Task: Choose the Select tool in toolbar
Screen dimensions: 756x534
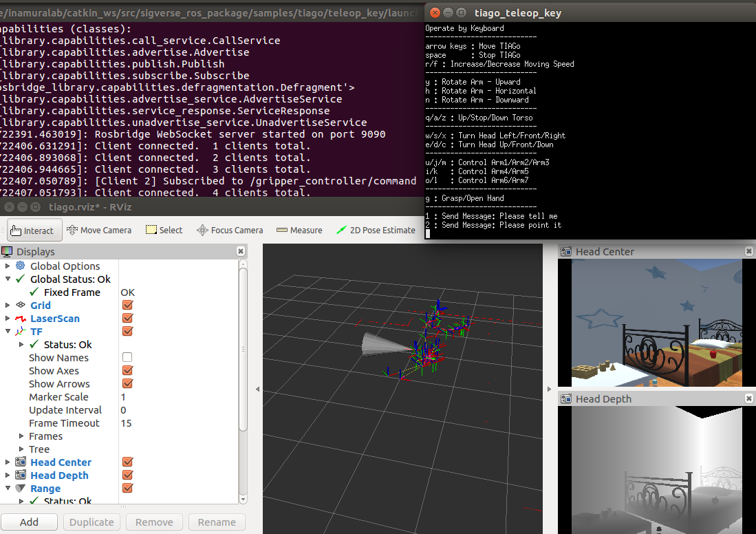Action: point(164,231)
